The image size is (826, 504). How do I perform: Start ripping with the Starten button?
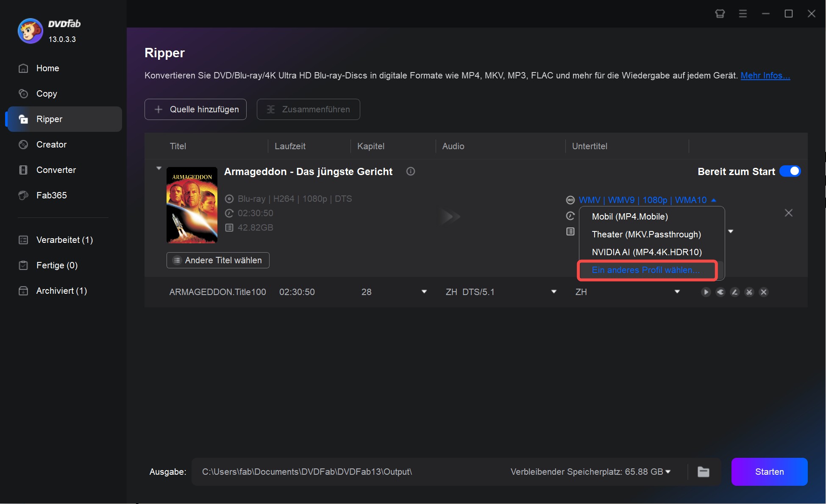pos(769,472)
